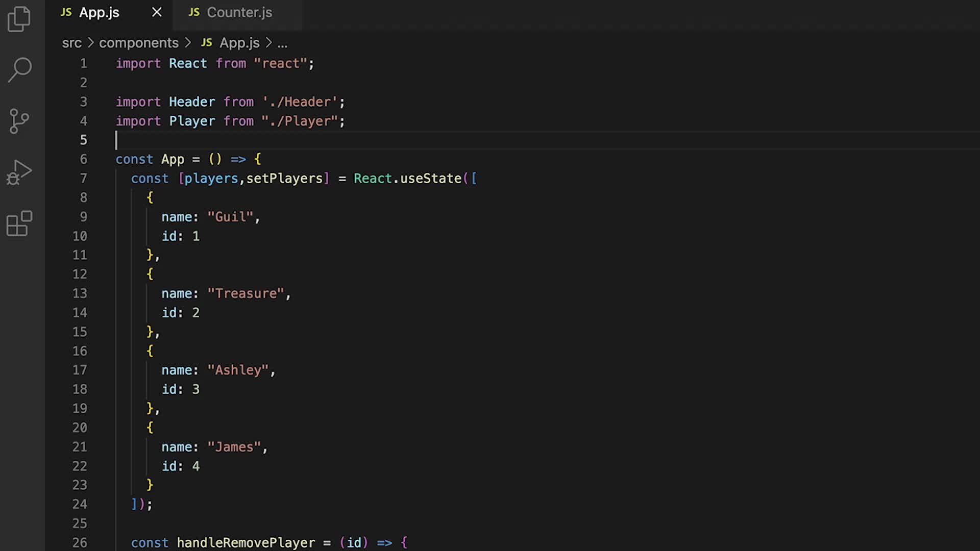Click the "Treasure" string in code
This screenshot has width=980, height=551.
pyautogui.click(x=245, y=293)
